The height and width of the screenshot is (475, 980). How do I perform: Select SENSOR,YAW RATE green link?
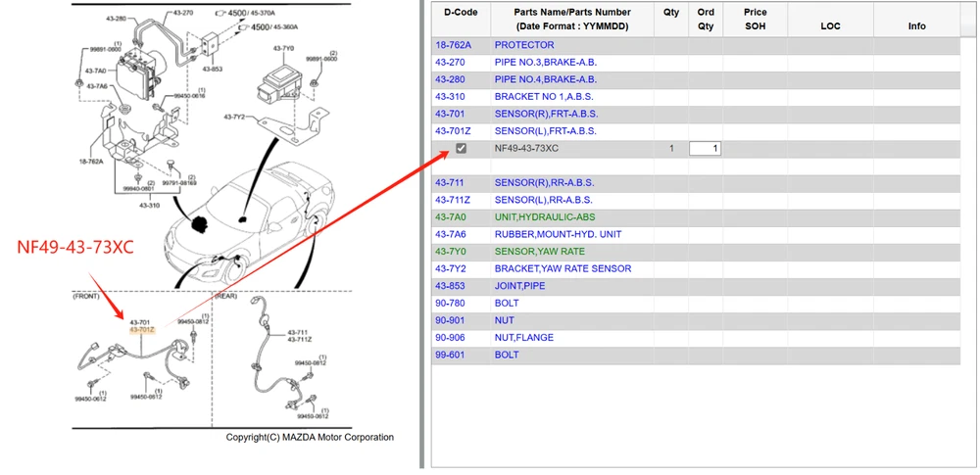(x=539, y=252)
